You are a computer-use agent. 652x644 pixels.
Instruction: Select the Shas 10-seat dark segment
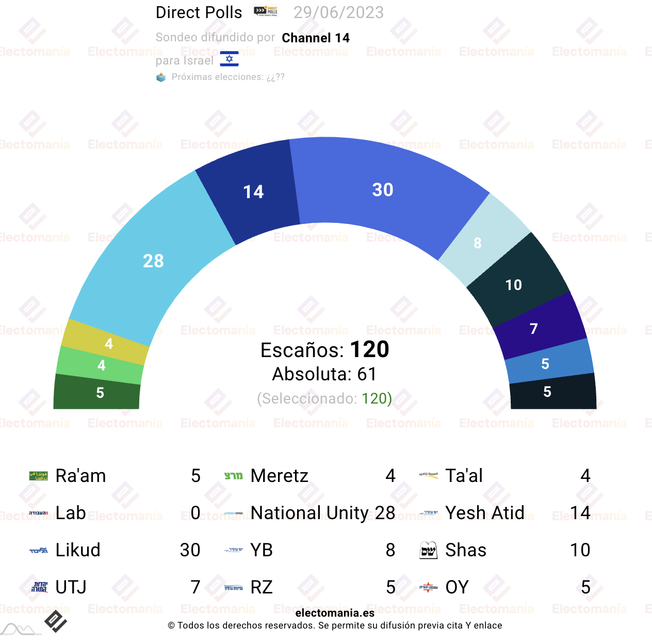[514, 285]
